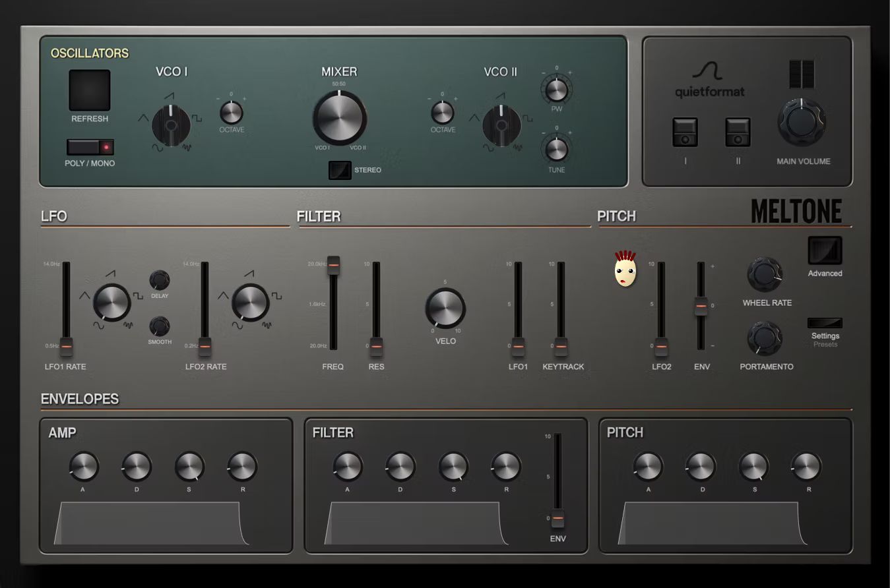This screenshot has height=588, width=890.
Task: Click the VCO II waveform selector knob
Action: [501, 125]
